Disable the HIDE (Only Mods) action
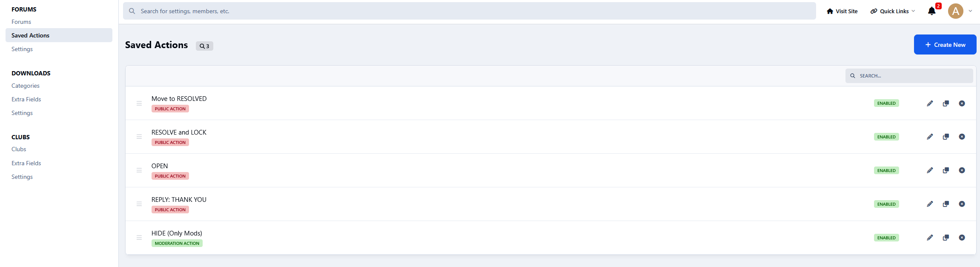The height and width of the screenshot is (267, 980). [x=886, y=238]
